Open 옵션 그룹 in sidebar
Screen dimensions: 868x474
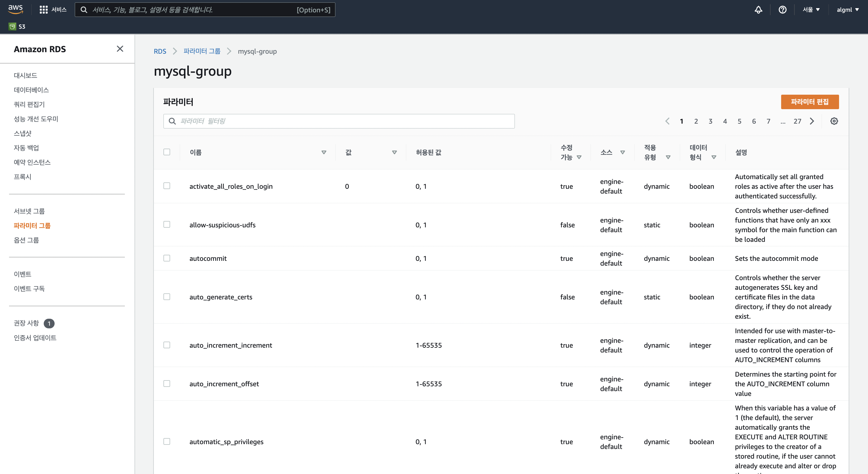click(26, 240)
